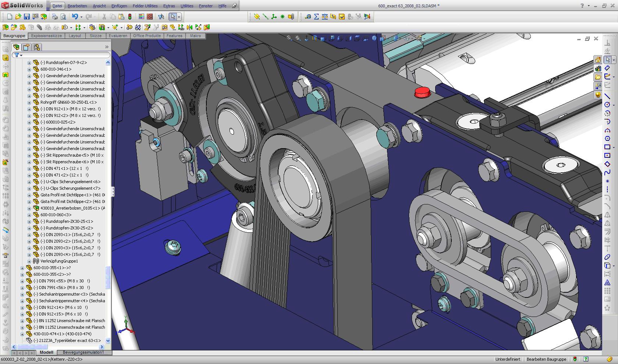Select the Line sketch tool
Viewport: 618px width, 364px height.
[x=607, y=96]
